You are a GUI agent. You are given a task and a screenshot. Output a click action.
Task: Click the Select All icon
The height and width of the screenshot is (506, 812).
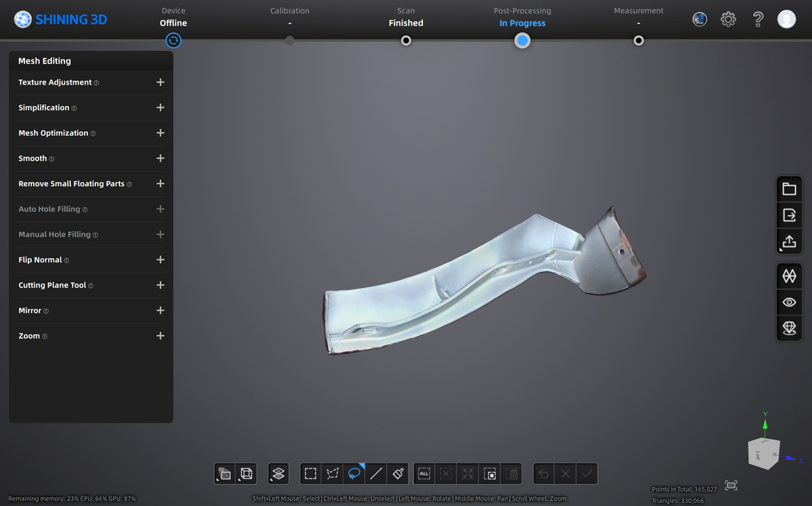click(424, 474)
